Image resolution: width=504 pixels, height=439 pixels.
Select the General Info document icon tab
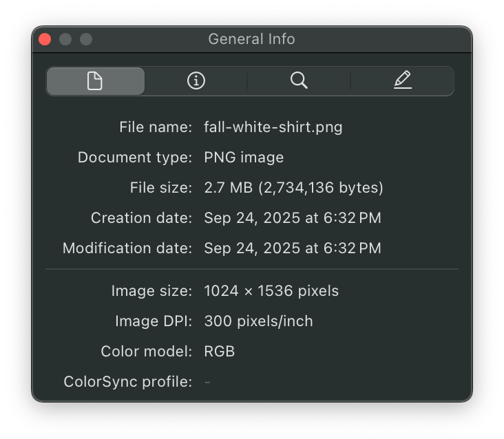tap(95, 81)
